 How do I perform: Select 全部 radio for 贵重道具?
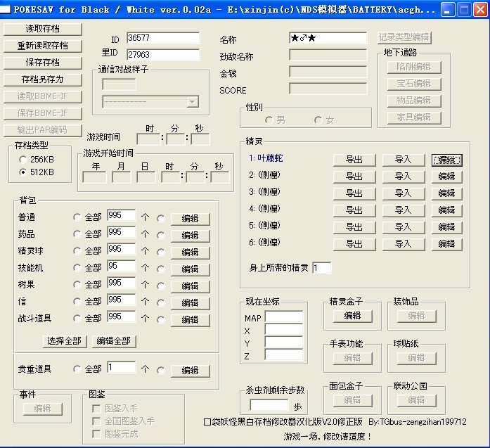77,369
